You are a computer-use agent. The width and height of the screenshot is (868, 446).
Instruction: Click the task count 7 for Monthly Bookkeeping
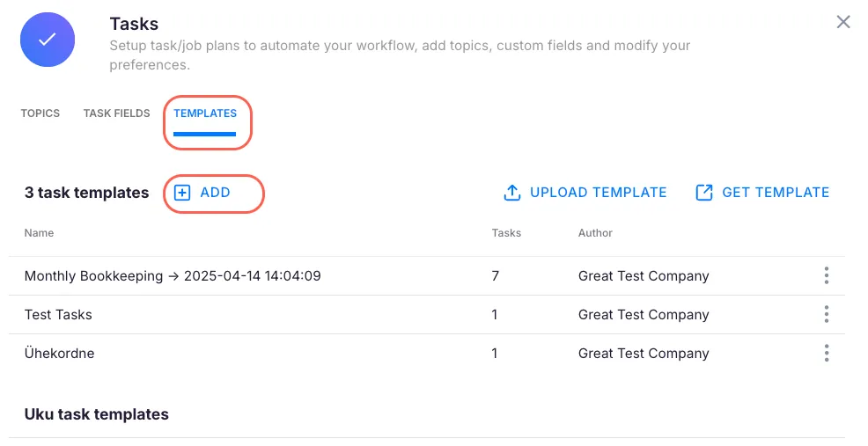point(496,276)
